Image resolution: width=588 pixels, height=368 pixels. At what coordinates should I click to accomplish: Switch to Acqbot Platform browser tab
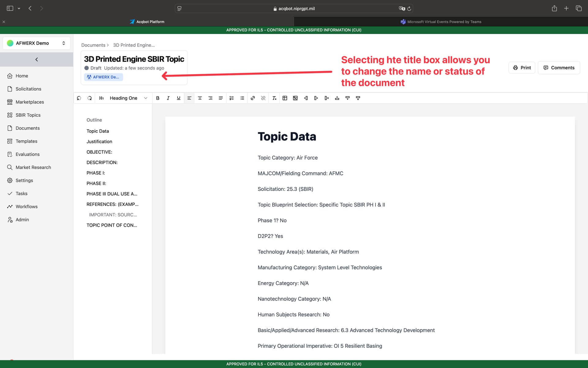pyautogui.click(x=147, y=22)
